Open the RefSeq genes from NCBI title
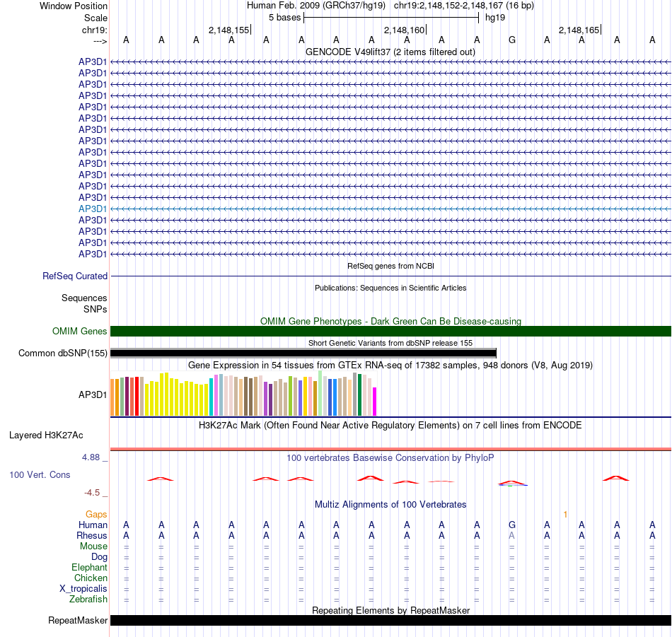The height and width of the screenshot is (637, 672). tap(390, 266)
